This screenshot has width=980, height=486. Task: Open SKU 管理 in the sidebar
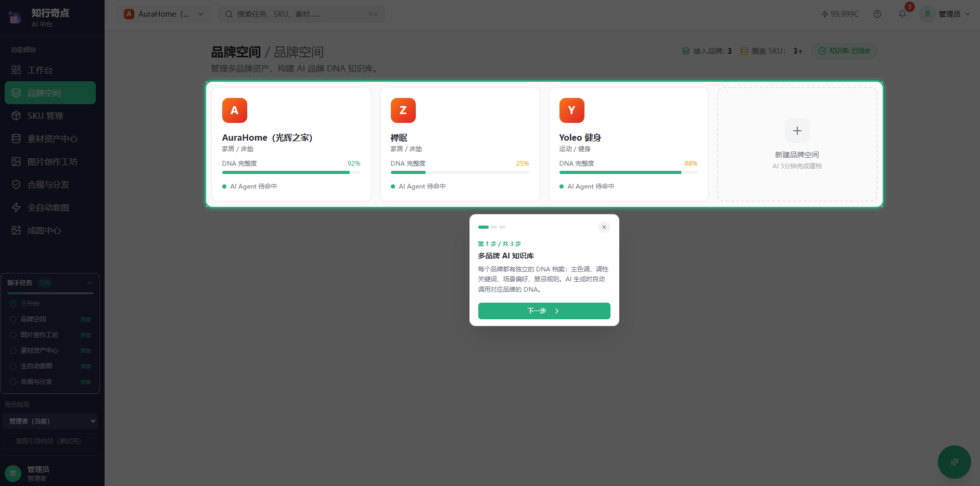tap(45, 115)
